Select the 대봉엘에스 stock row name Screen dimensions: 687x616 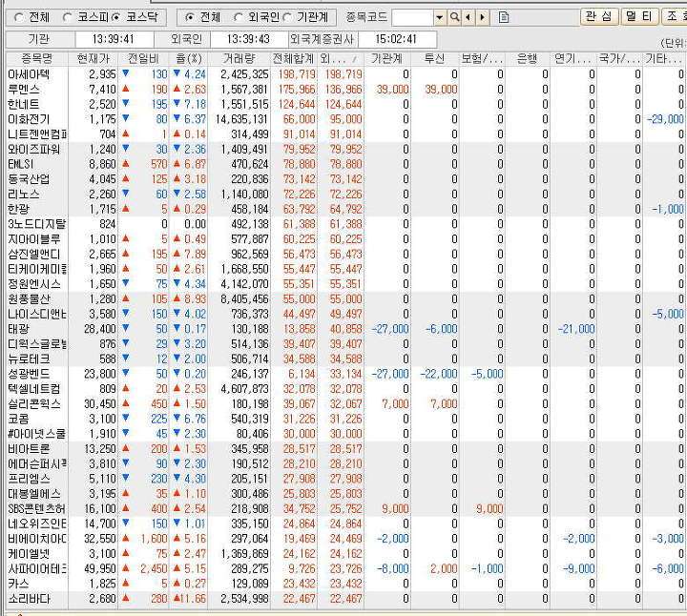click(33, 494)
